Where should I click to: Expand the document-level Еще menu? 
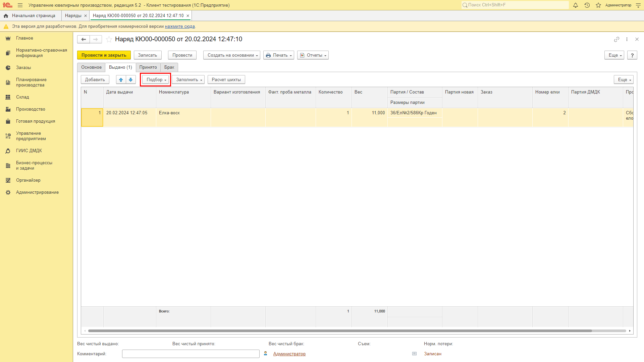[x=614, y=55]
